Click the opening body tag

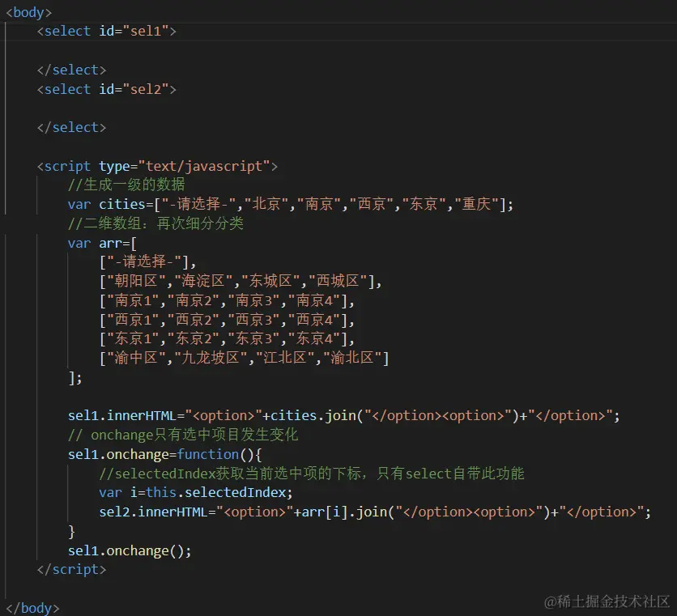(x=28, y=12)
